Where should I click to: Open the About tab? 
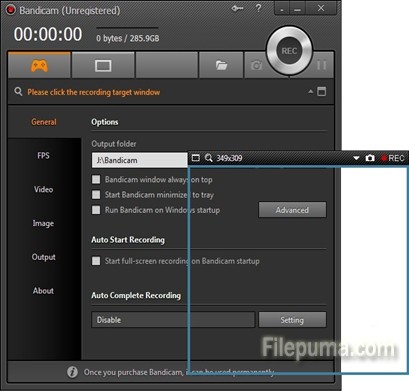[43, 291]
